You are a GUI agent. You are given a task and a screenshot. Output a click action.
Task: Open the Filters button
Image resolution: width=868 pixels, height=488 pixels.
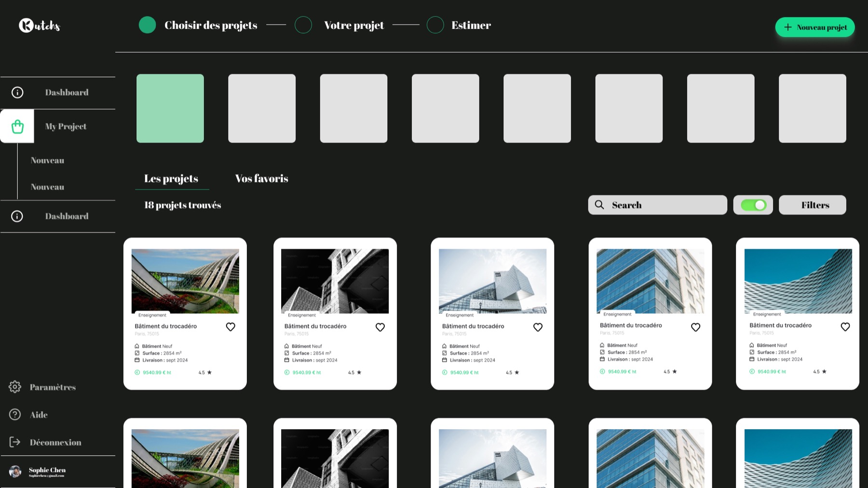point(813,205)
